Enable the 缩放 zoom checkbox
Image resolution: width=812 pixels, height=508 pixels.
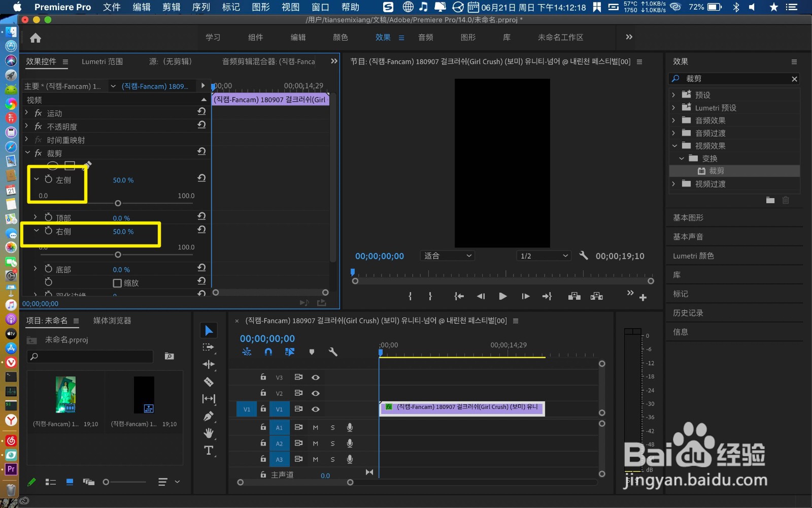117,283
